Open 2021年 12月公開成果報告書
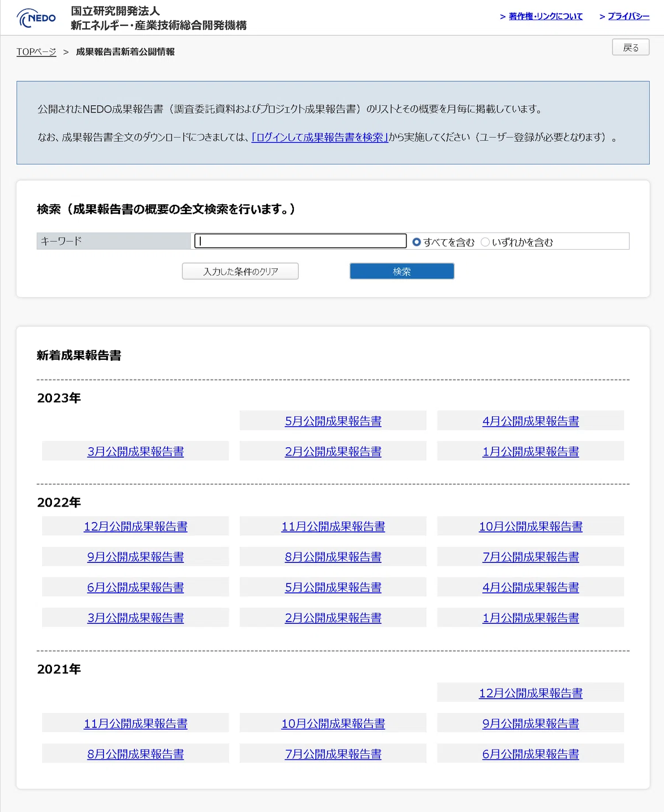The height and width of the screenshot is (812, 664). pyautogui.click(x=531, y=693)
